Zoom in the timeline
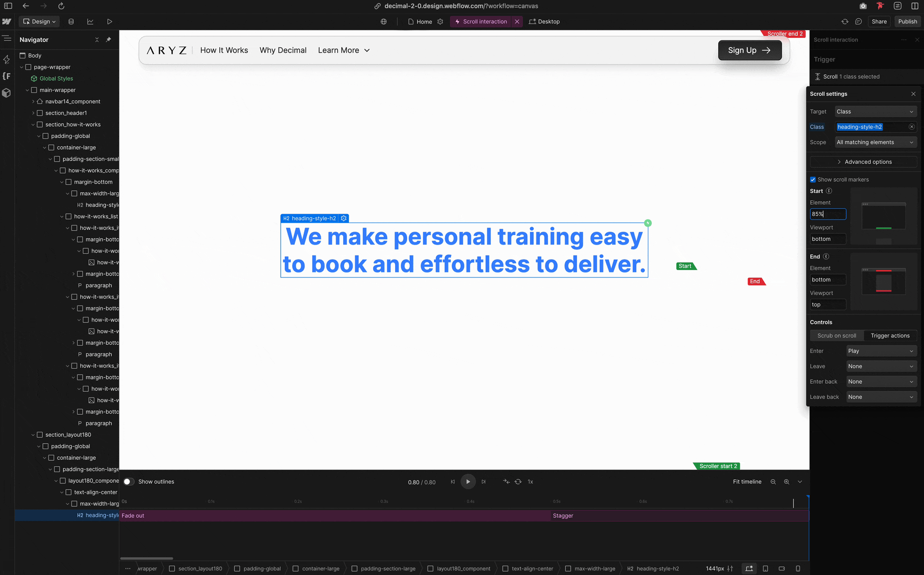Screen dimensions: 924x575 pos(787,482)
